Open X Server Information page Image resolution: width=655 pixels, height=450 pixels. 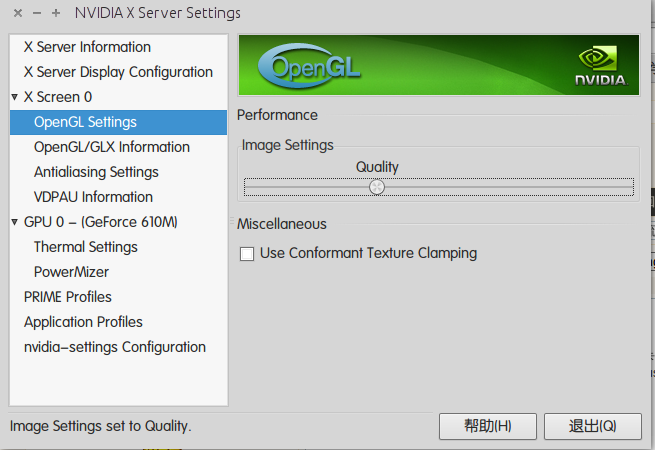87,47
